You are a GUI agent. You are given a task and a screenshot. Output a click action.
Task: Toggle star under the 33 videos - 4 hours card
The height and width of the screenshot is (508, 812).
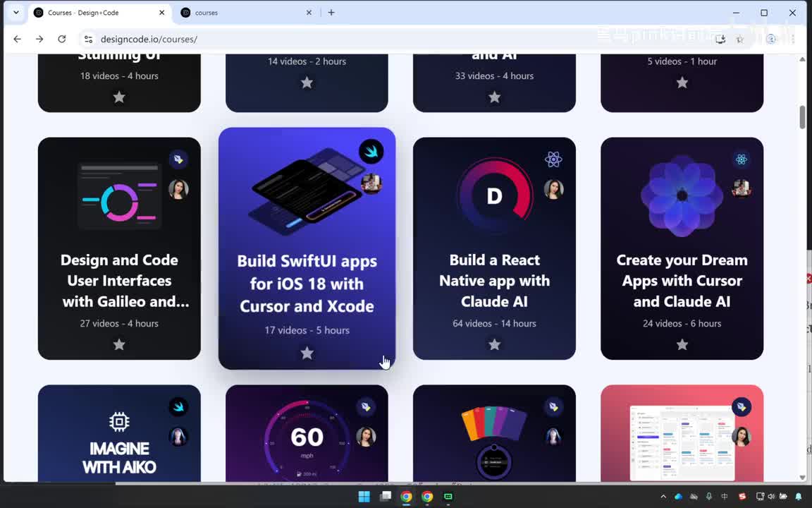tap(495, 97)
